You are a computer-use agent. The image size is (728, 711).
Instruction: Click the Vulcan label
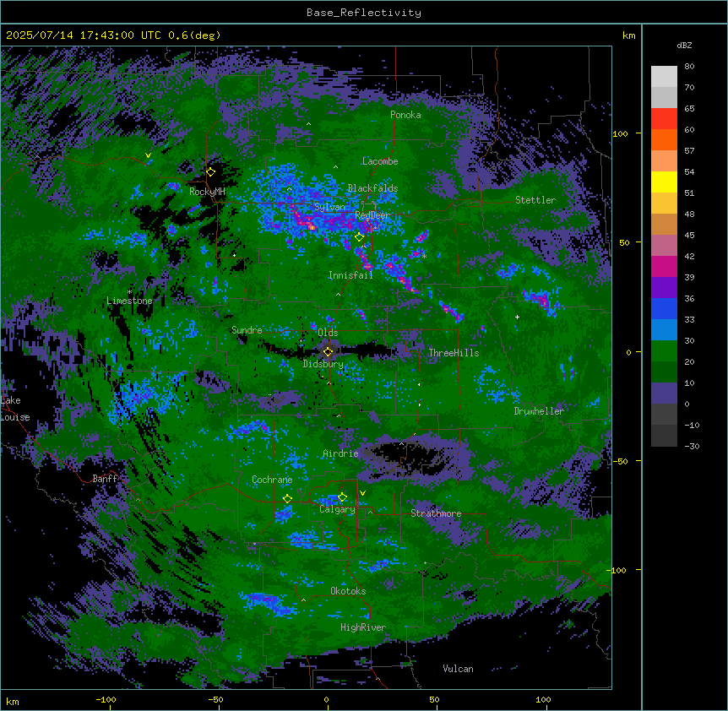[x=459, y=669]
